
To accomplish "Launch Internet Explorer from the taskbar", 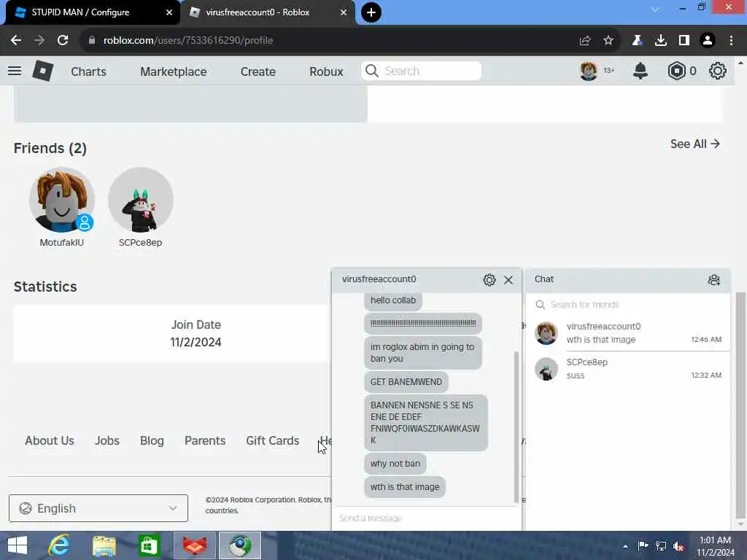I will click(59, 545).
